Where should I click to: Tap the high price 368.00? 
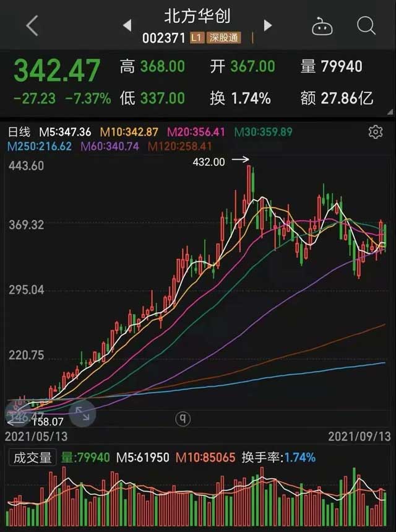pos(163,66)
